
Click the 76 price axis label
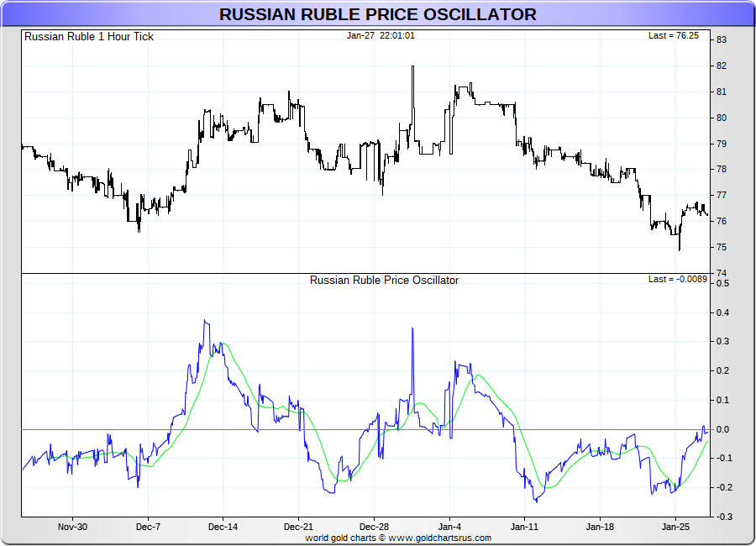tap(722, 222)
